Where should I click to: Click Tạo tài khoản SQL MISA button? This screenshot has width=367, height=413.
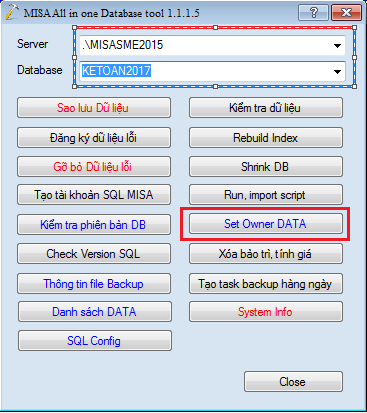[94, 195]
